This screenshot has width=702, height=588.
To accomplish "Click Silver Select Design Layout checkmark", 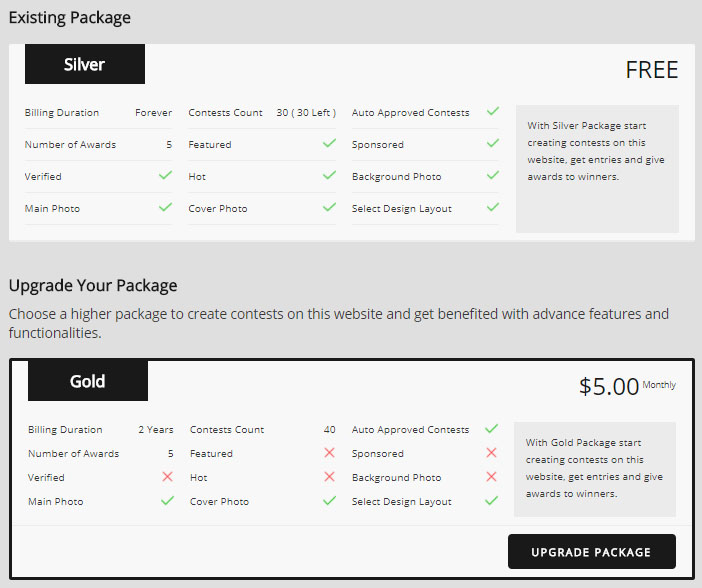I will pos(492,207).
